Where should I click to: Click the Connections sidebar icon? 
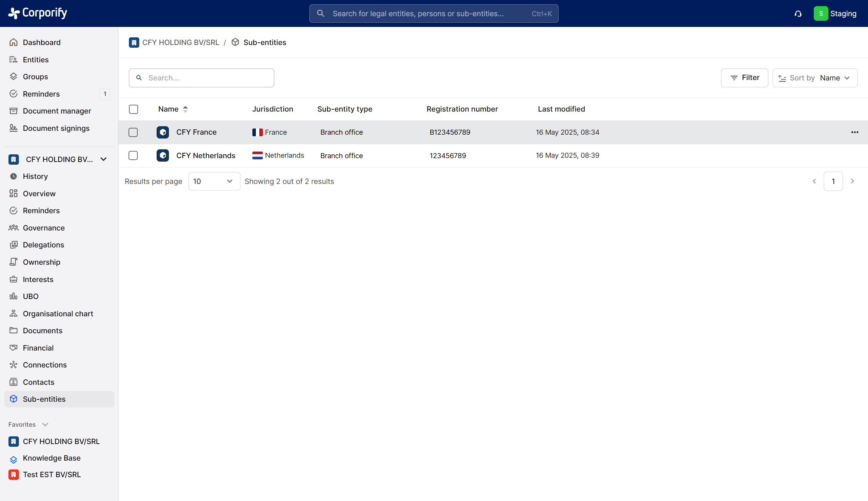click(13, 365)
